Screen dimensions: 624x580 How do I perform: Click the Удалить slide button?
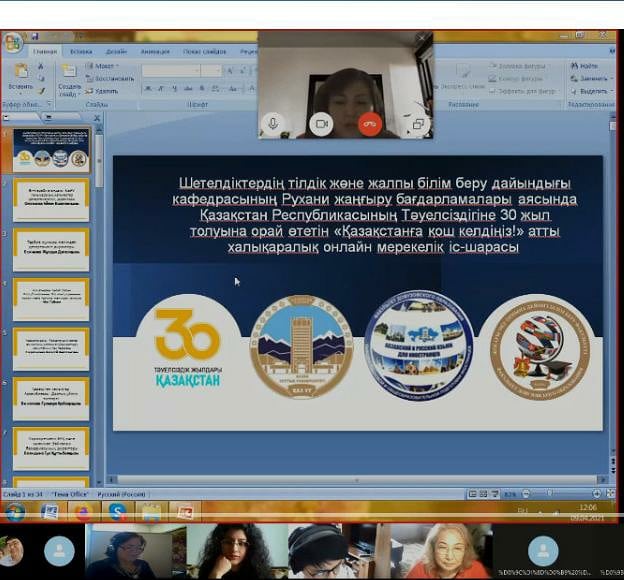click(x=106, y=90)
